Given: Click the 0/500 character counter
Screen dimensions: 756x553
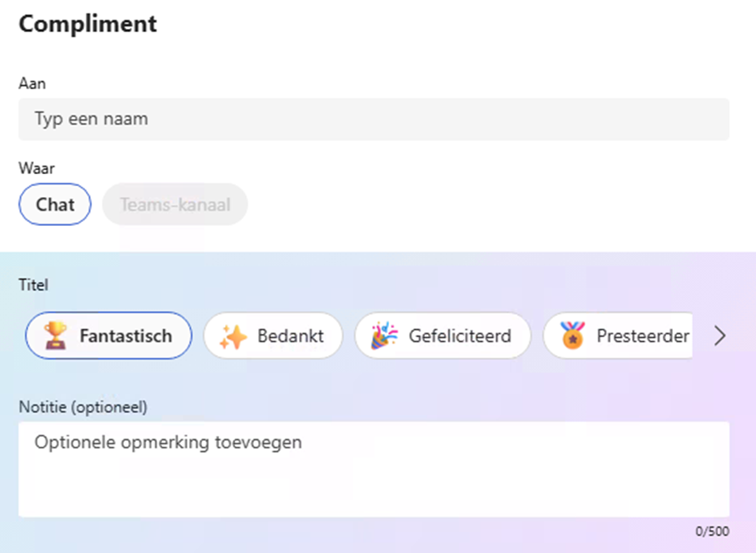Looking at the screenshot, I should [711, 532].
